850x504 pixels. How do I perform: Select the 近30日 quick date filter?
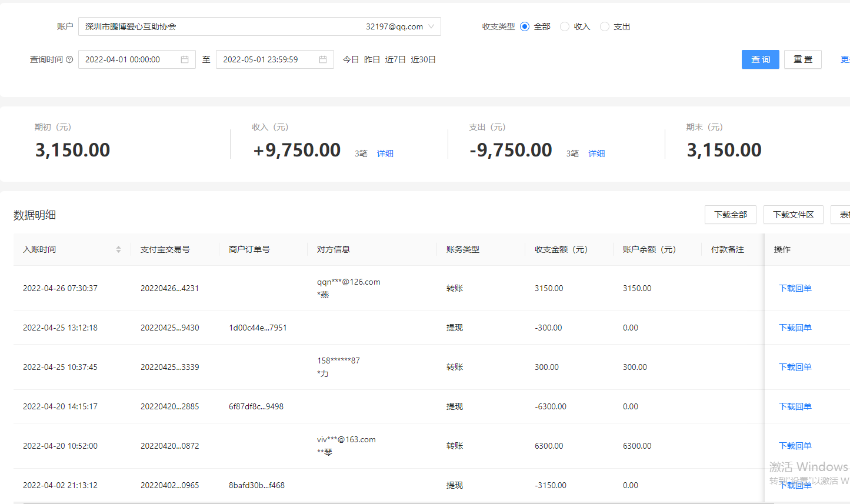coord(423,59)
